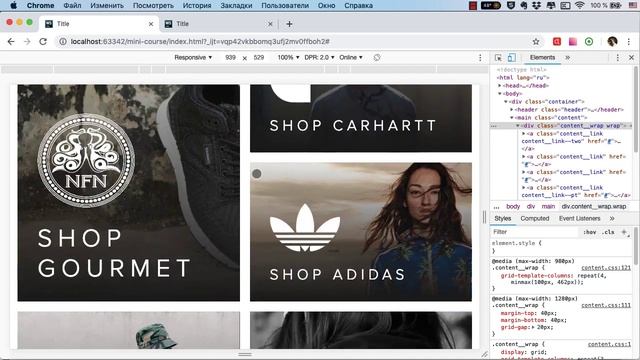Image resolution: width=640 pixels, height=360 pixels.
Task: Click the rotate viewport icon
Action: pyautogui.click(x=377, y=58)
